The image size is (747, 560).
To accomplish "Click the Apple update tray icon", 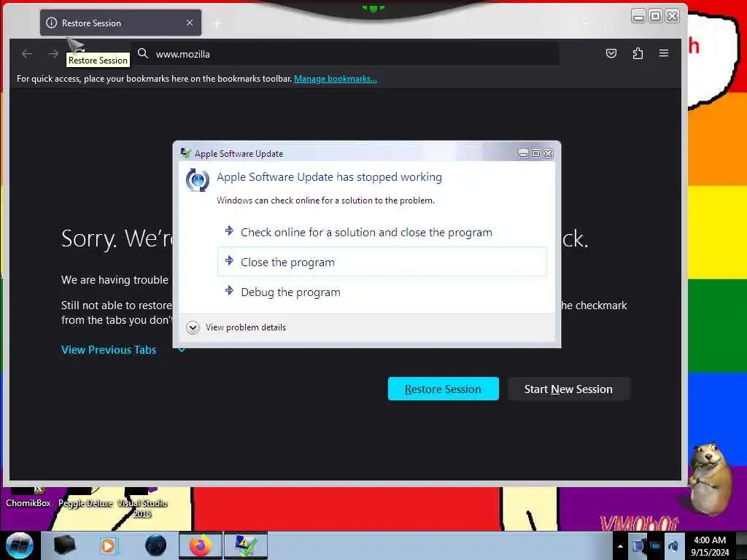I will [x=673, y=545].
